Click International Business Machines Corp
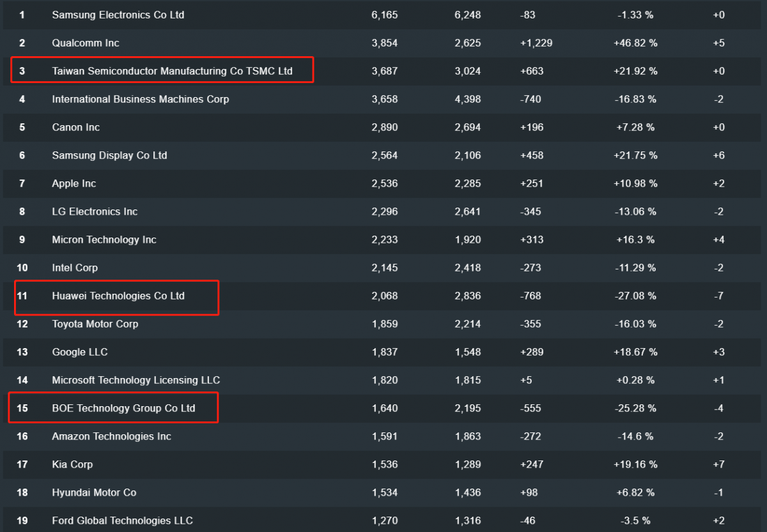 point(141,99)
